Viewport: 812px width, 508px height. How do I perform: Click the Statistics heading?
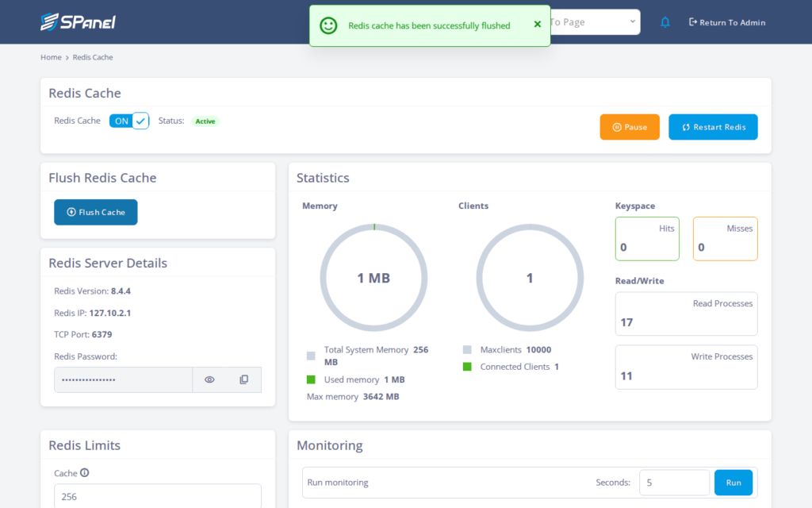click(x=324, y=178)
